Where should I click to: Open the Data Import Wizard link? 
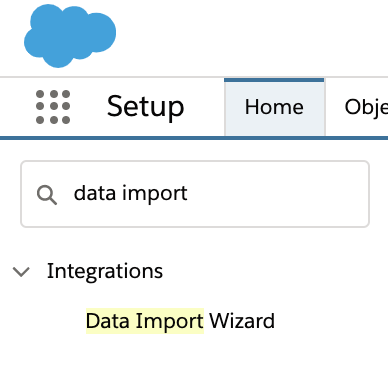pyautogui.click(x=180, y=321)
